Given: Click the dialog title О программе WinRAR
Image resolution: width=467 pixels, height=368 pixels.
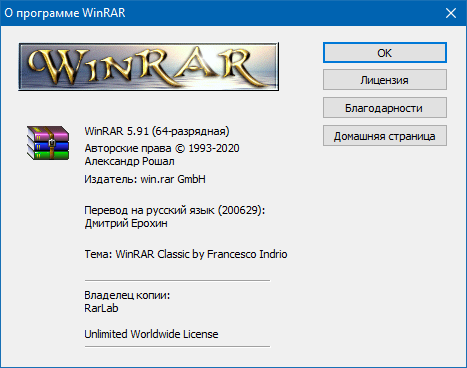Looking at the screenshot, I should pos(65,13).
